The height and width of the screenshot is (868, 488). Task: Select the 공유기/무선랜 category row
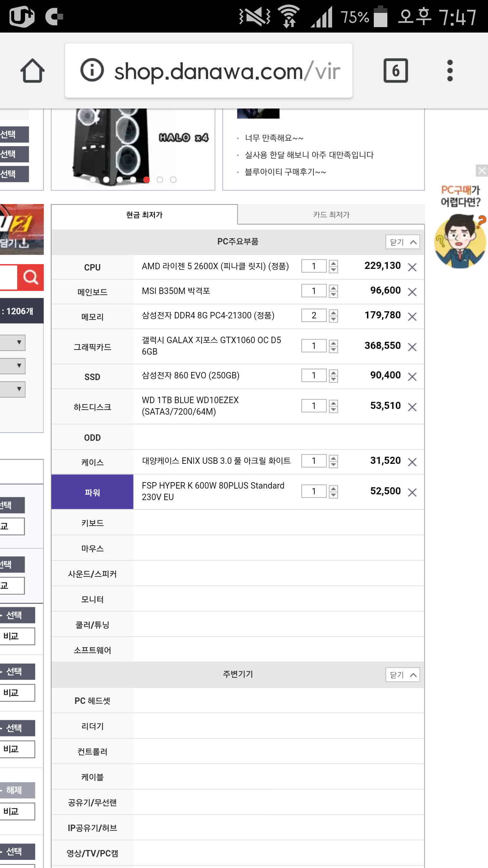pos(92,802)
